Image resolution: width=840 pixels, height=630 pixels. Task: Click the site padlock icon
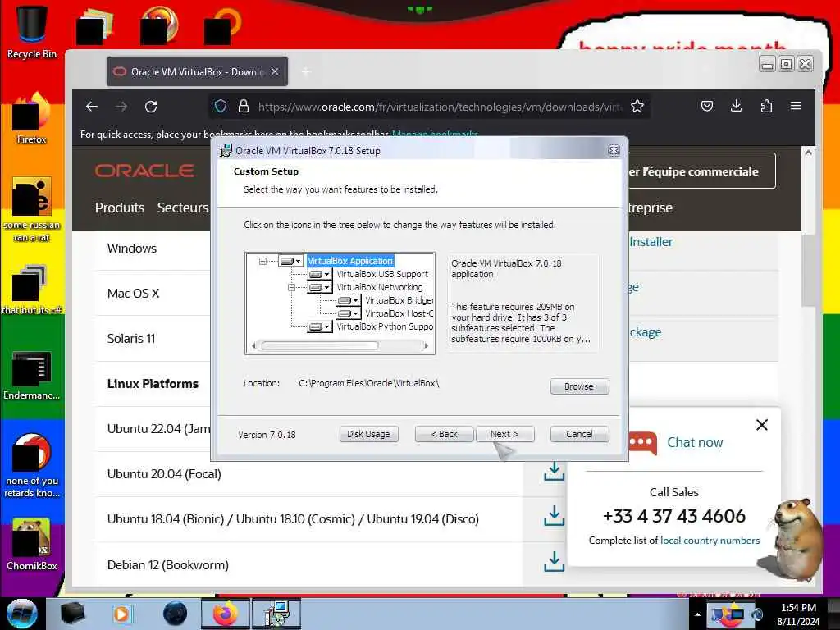pos(243,106)
